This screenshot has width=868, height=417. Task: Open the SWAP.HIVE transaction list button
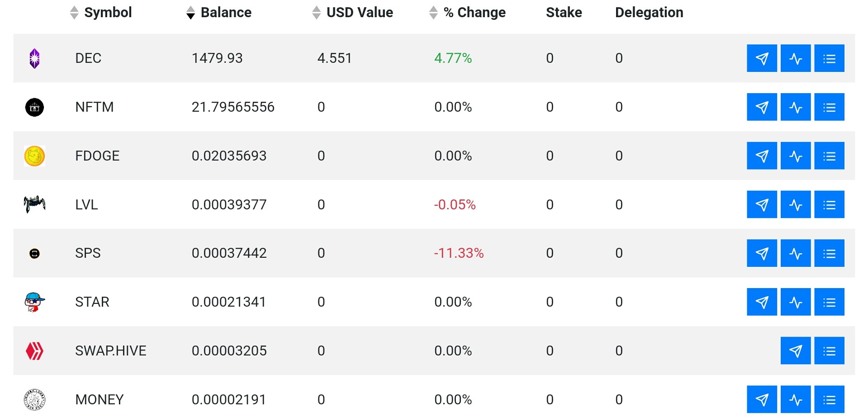click(829, 351)
